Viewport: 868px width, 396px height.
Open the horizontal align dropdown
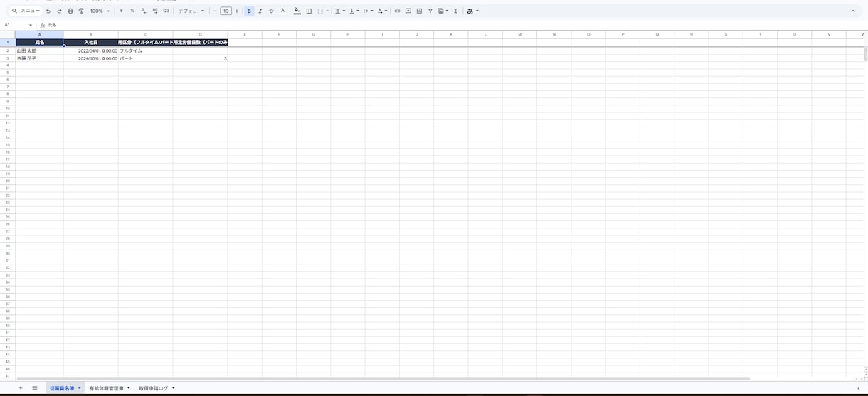click(340, 11)
